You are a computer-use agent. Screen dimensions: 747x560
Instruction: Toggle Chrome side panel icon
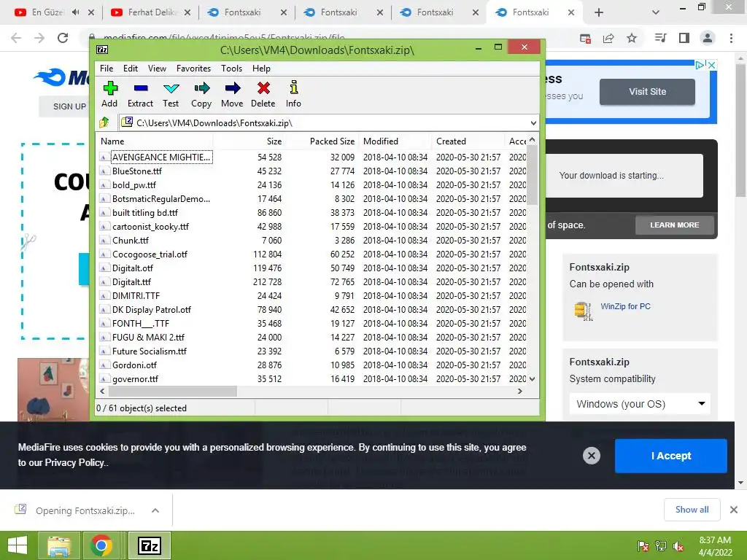pos(684,38)
